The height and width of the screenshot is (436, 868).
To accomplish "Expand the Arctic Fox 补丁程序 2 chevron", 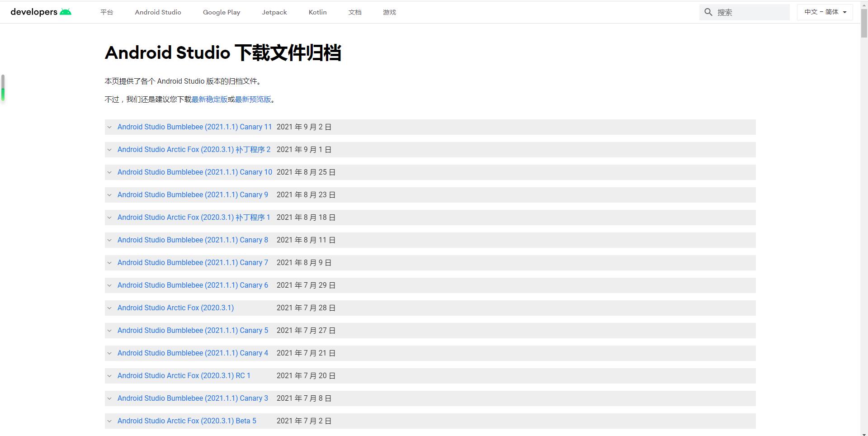I will point(109,150).
